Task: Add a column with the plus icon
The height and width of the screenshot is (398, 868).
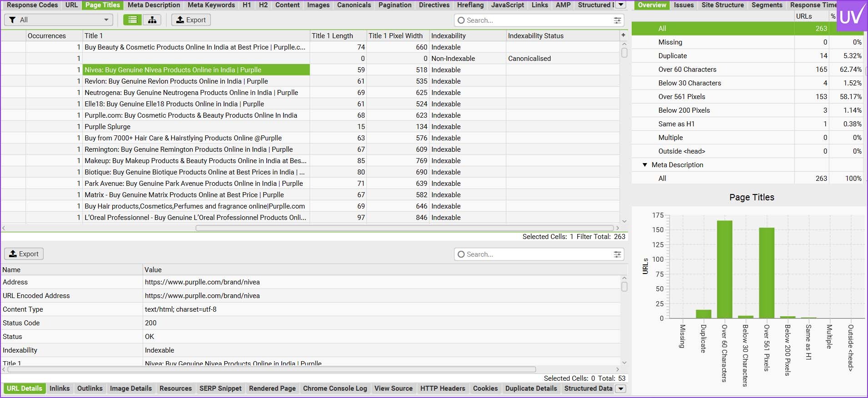Action: [x=624, y=35]
